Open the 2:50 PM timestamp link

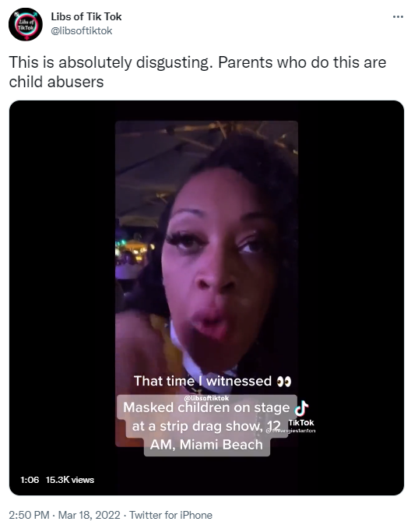pos(29,515)
